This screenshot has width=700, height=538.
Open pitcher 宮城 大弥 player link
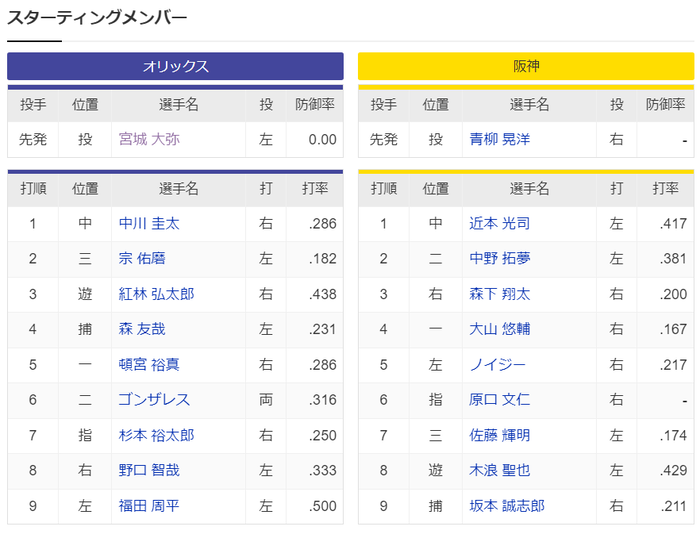149,139
